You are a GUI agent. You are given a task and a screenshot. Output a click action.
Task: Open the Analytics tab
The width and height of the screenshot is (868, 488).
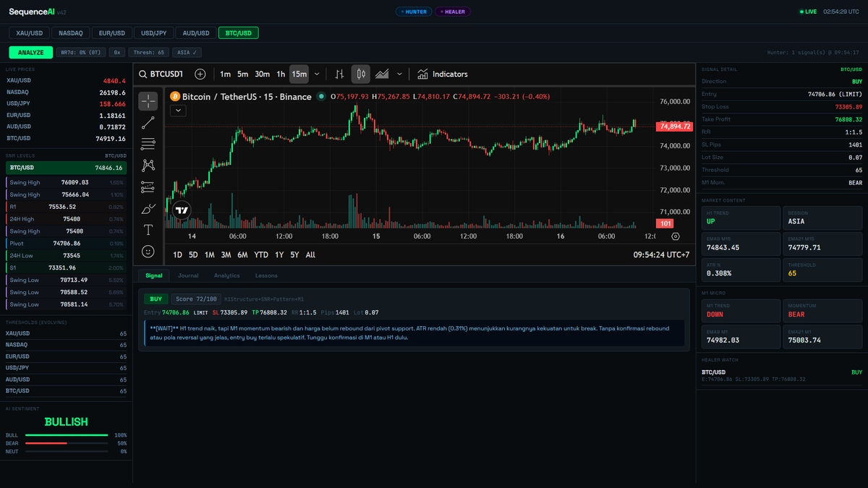pyautogui.click(x=226, y=275)
